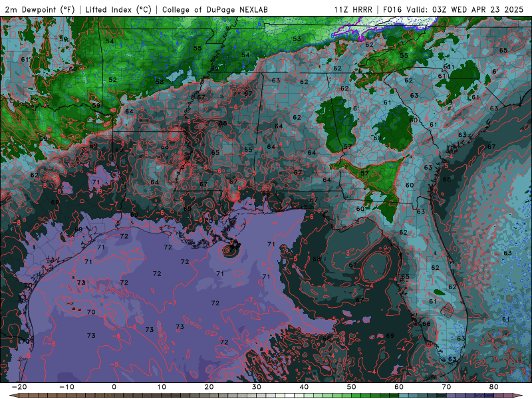Viewport: 532px width, 399px height.
Task: Click the "11Z HRRR" model run label
Action: click(353, 9)
